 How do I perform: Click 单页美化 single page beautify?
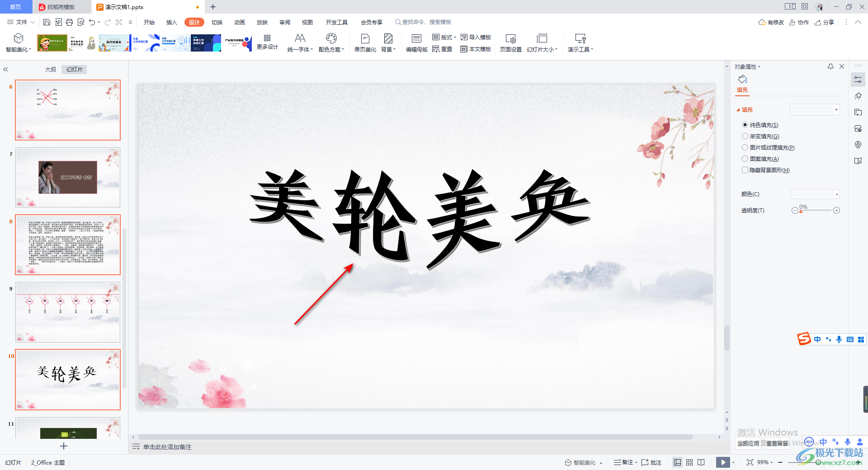tap(365, 43)
